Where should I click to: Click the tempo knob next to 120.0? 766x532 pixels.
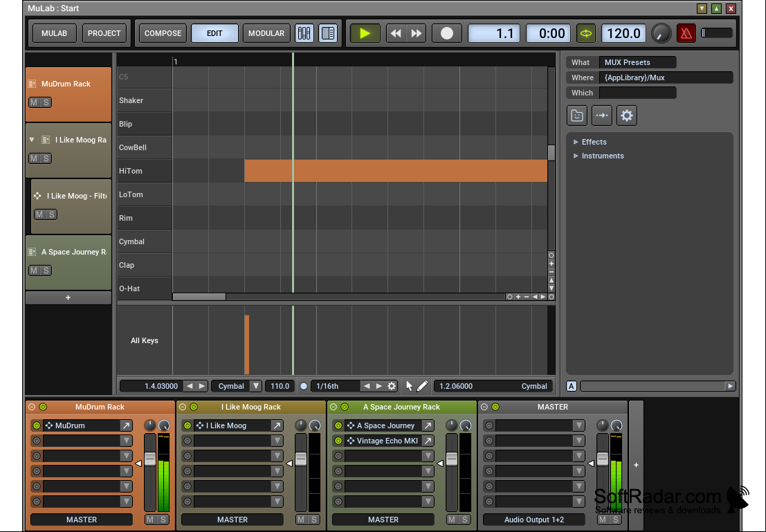(661, 33)
